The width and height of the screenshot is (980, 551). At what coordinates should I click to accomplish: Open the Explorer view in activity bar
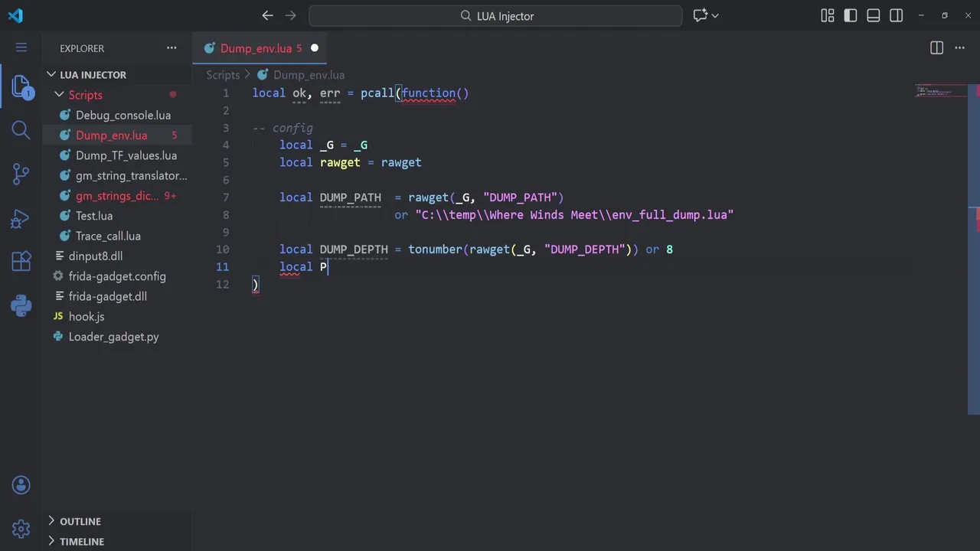21,86
